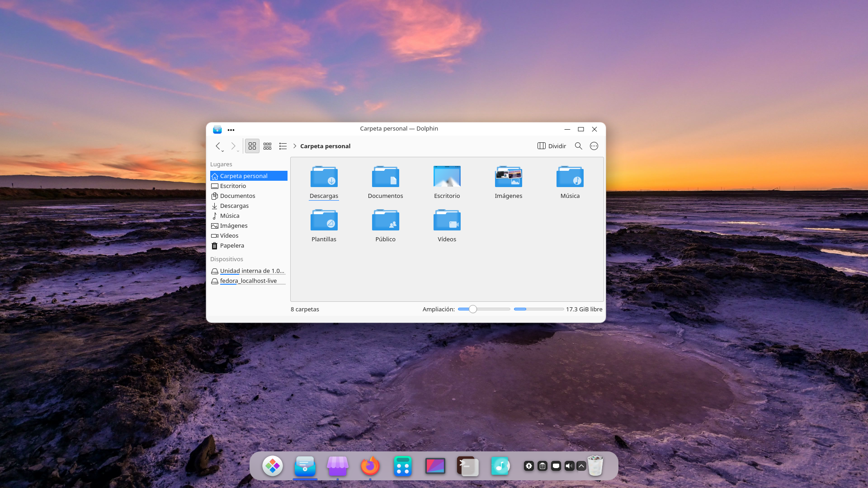Adjust the Ampliación zoom slider
The image size is (868, 488).
pyautogui.click(x=484, y=309)
